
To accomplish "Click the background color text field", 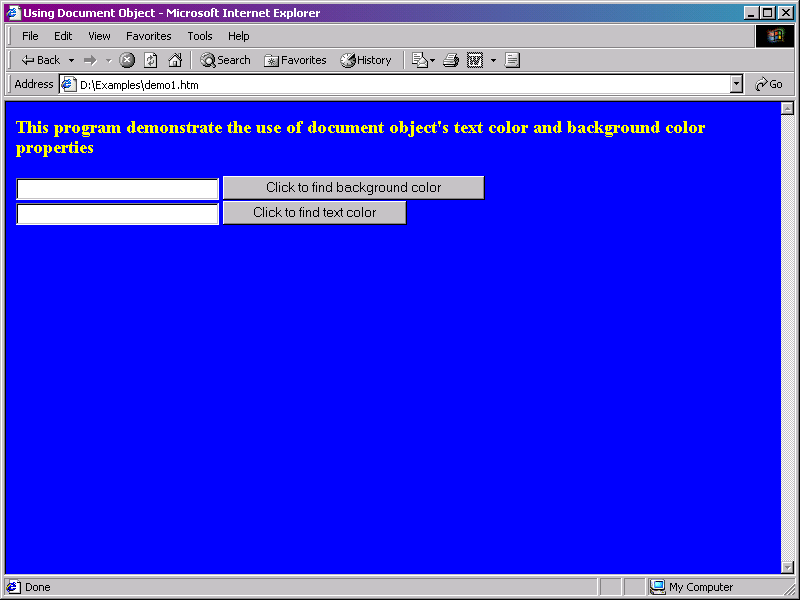I will 117,189.
